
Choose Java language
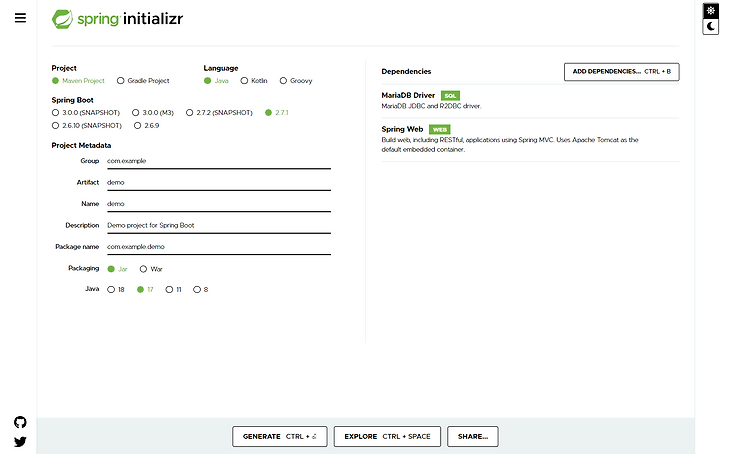tap(216, 81)
